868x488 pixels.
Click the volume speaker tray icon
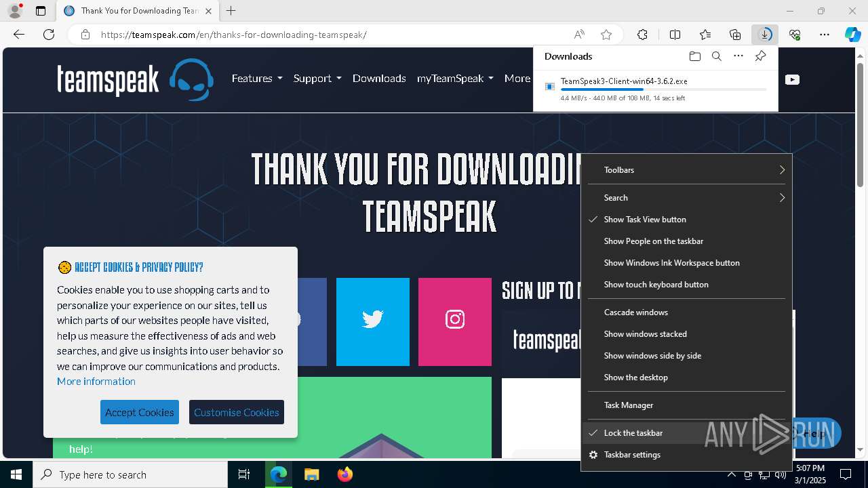click(780, 474)
